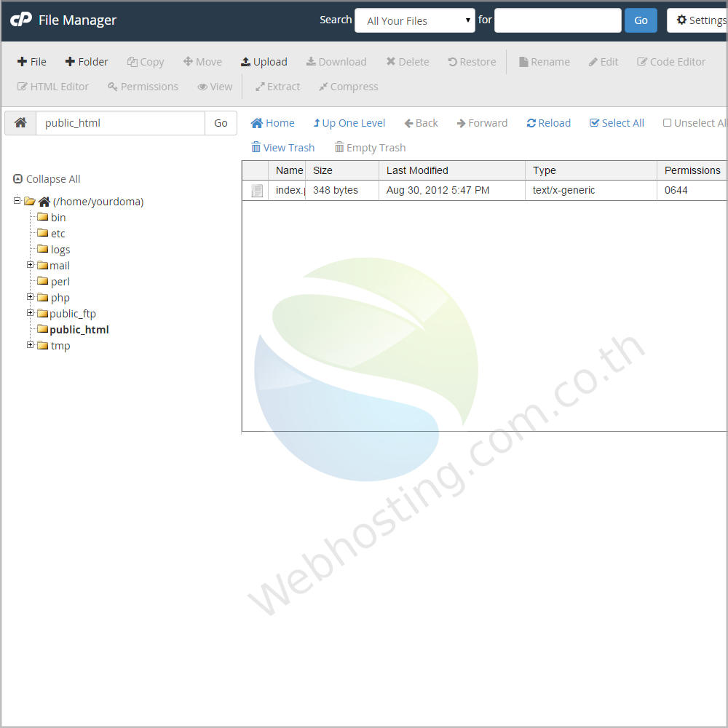Open View Trash

pyautogui.click(x=282, y=148)
